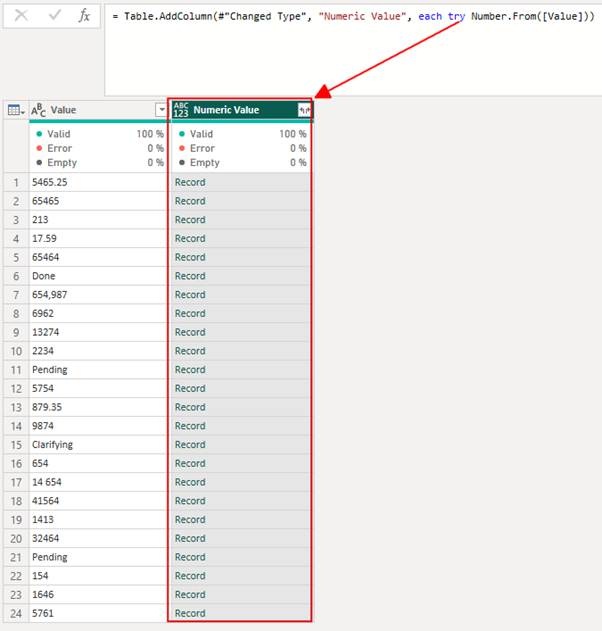This screenshot has width=602, height=631.
Task: Click the Valid quality indicator of Value column
Action: 60,134
